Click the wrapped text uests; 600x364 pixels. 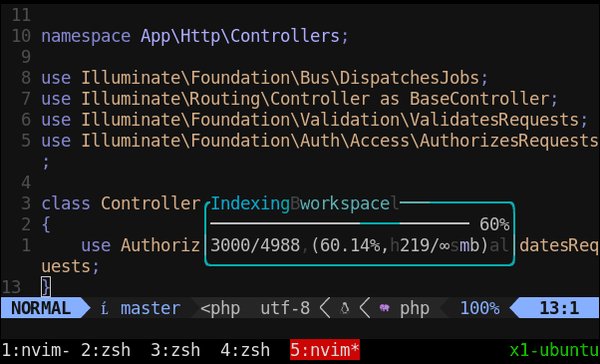pyautogui.click(x=70, y=266)
